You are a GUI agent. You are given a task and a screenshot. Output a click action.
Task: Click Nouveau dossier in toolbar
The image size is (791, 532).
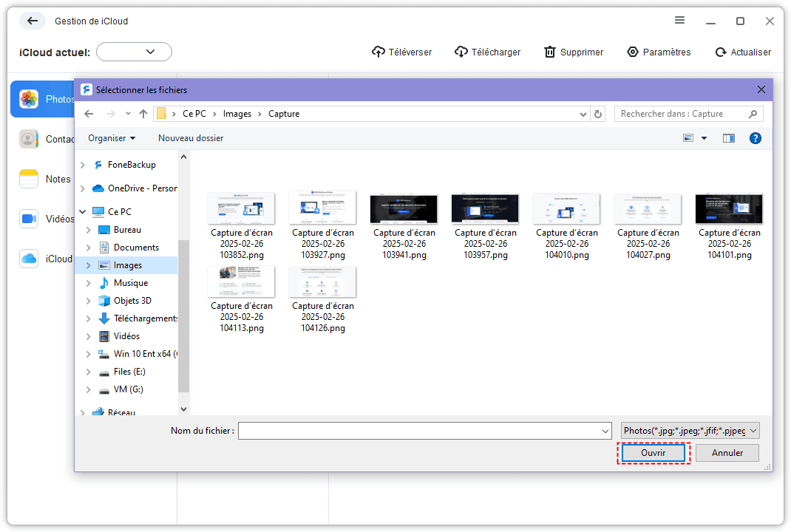pyautogui.click(x=191, y=138)
